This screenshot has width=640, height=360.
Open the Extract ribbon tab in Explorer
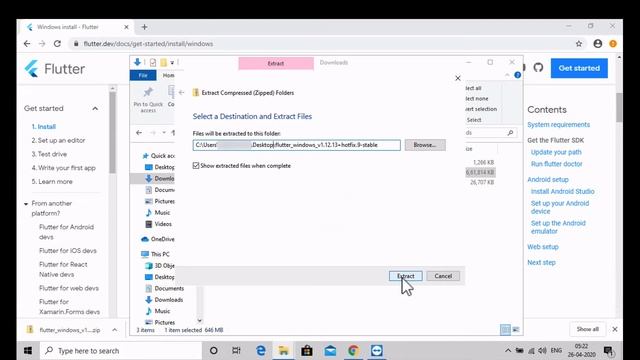pyautogui.click(x=276, y=63)
